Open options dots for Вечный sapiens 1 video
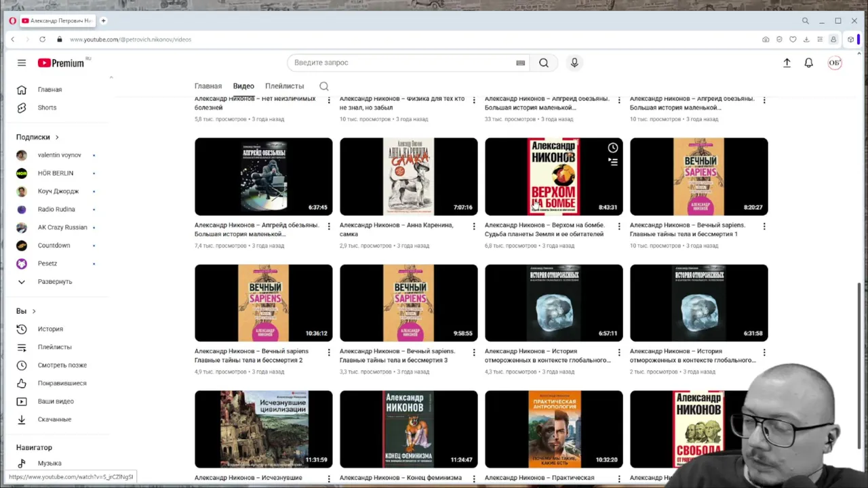The image size is (868, 488). (x=764, y=226)
